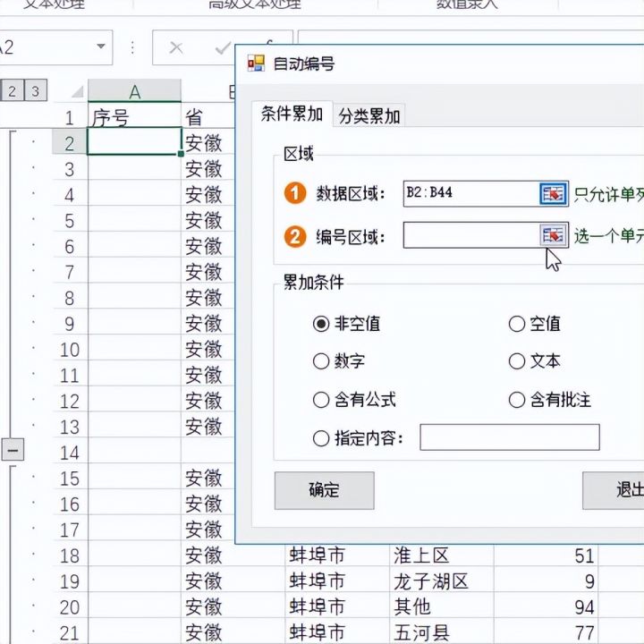Switch to the 条件累加 tab
Screen dimensions: 644x644
pos(292,114)
